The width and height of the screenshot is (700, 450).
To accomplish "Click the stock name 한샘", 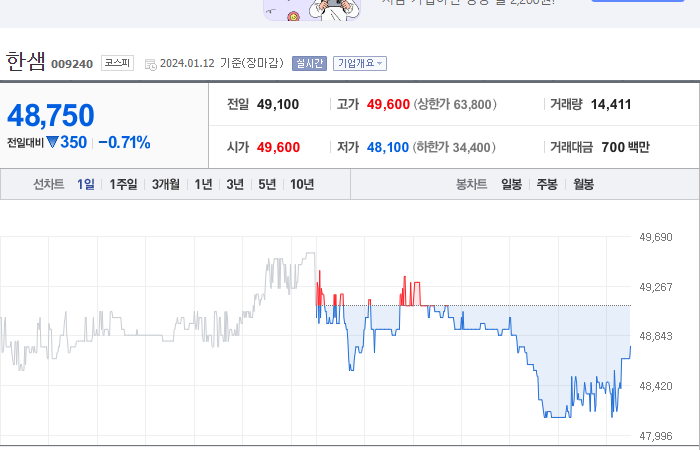I will point(26,61).
